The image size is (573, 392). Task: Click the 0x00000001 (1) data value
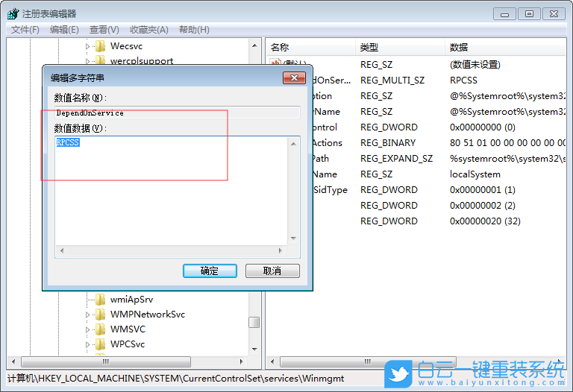coord(483,190)
